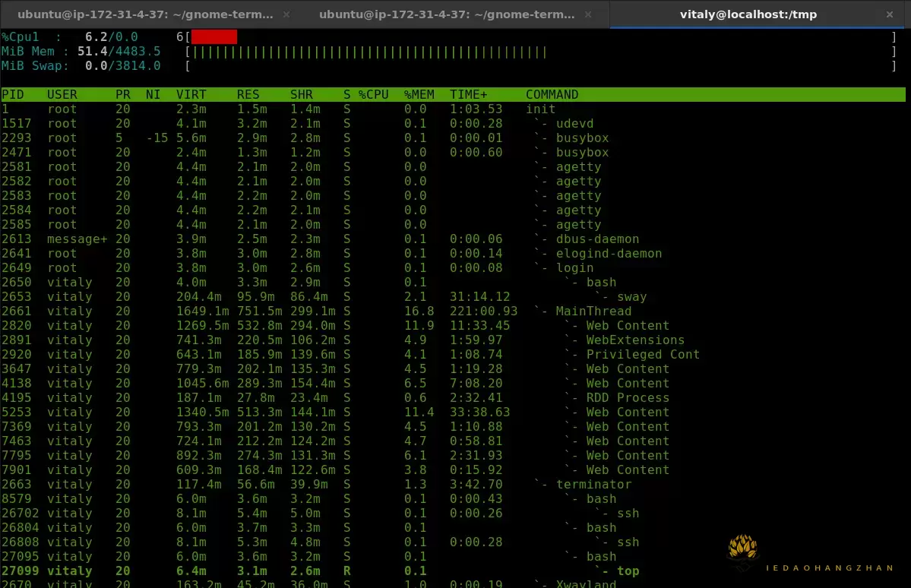Select the ssh row with PID 26702
The width and height of the screenshot is (911, 588).
point(453,514)
